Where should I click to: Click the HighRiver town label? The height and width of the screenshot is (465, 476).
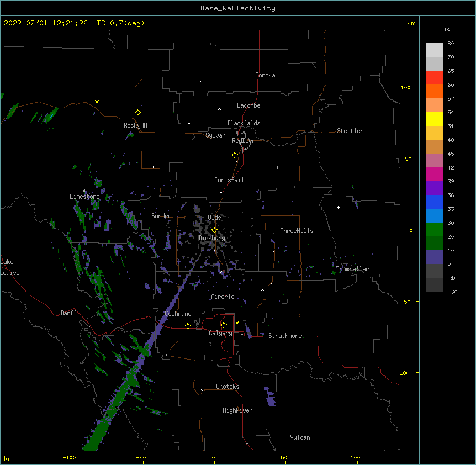(x=237, y=410)
